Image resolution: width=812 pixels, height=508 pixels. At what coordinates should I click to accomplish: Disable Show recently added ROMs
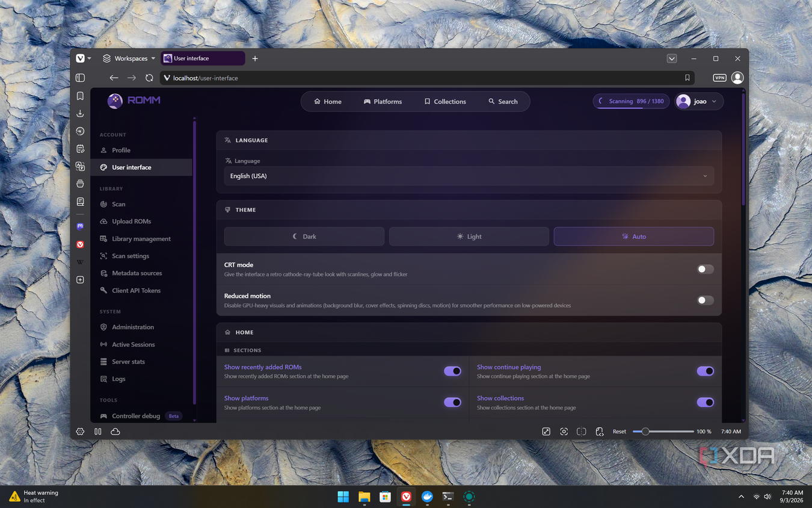tap(452, 371)
